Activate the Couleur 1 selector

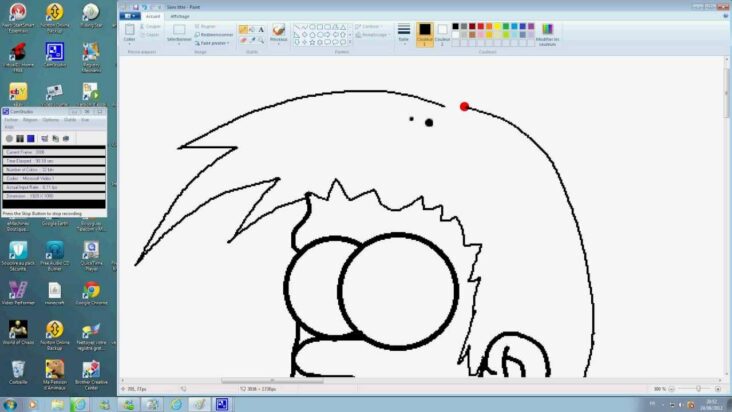tap(425, 33)
